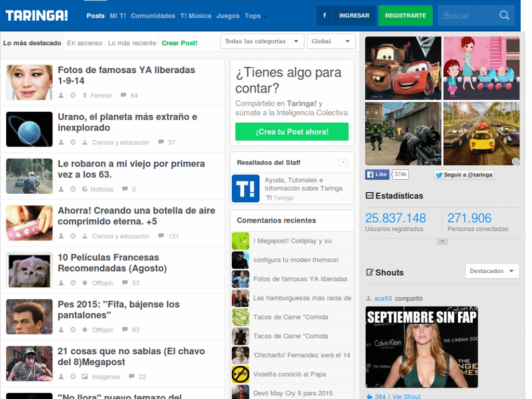Select Lo más destacado tab
The image size is (532, 399).
coord(32,43)
